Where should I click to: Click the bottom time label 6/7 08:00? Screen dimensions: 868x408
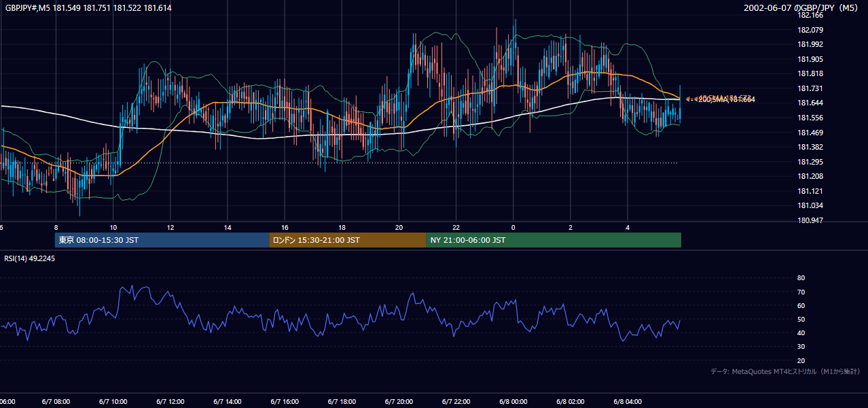[56, 402]
